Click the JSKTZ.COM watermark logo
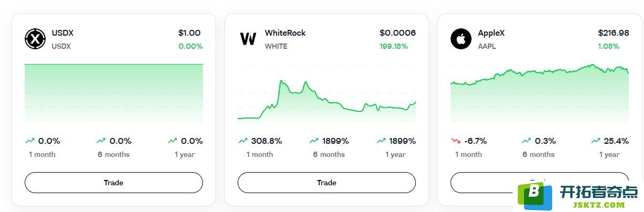644x212 pixels. tap(578, 196)
